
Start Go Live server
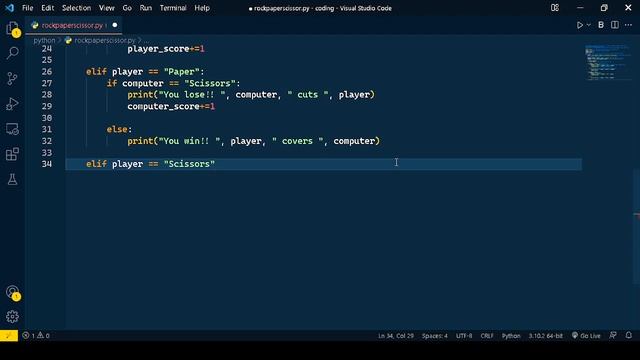[586, 336]
